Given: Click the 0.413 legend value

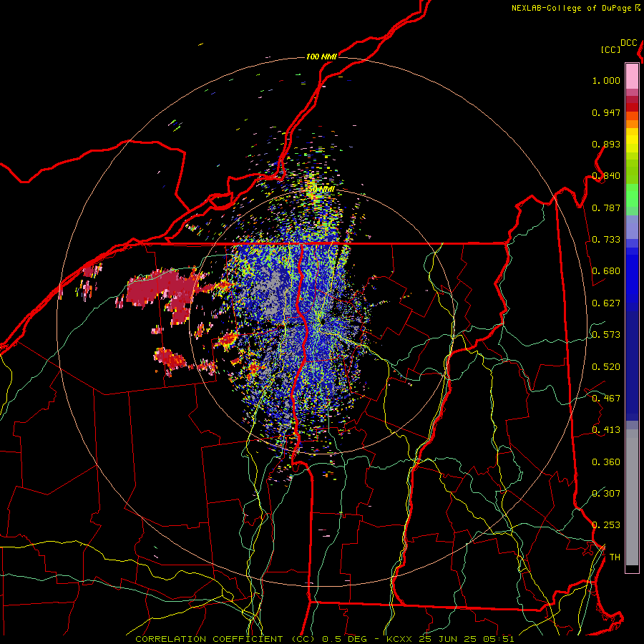Looking at the screenshot, I should tap(606, 430).
